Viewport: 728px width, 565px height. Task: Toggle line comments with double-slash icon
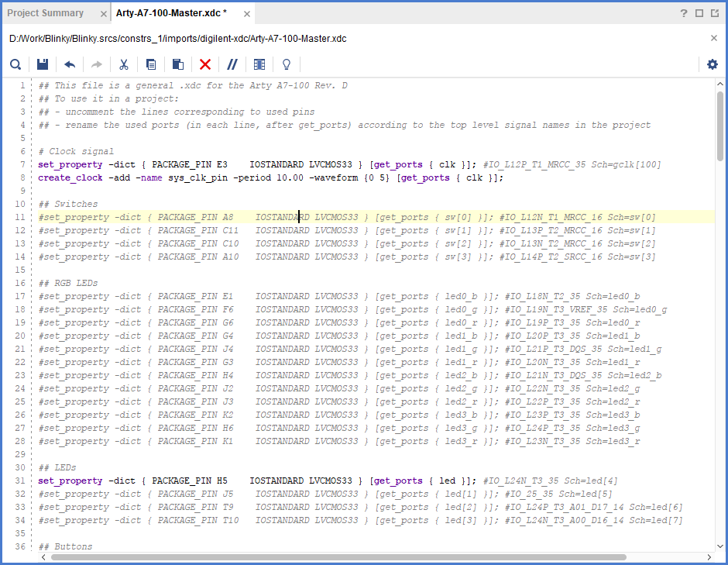tap(232, 64)
